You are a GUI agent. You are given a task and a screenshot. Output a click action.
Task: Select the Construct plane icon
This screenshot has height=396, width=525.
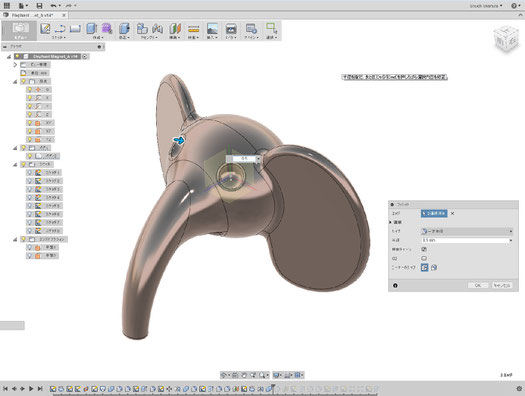pos(175,28)
